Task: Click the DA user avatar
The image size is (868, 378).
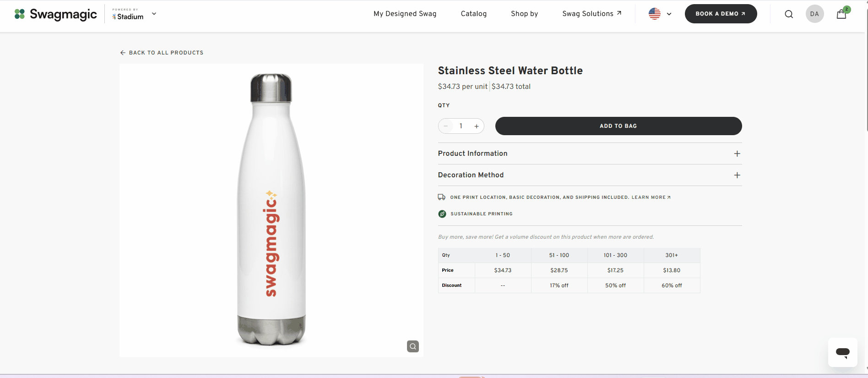Action: point(814,14)
